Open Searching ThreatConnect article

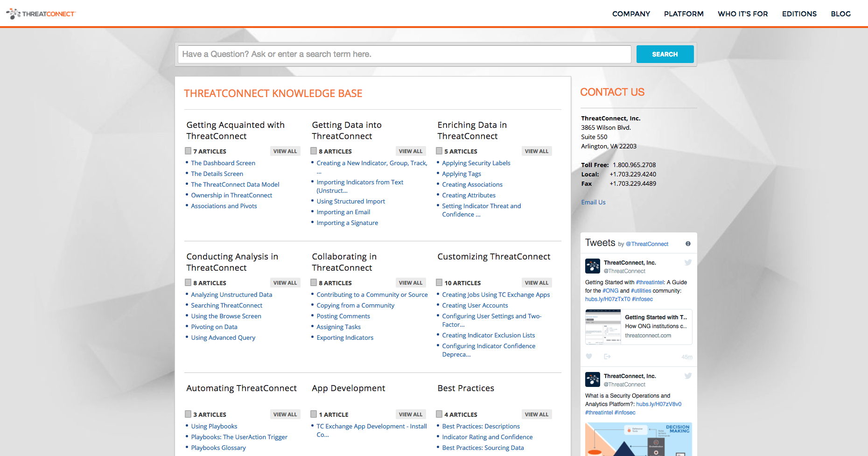(227, 305)
